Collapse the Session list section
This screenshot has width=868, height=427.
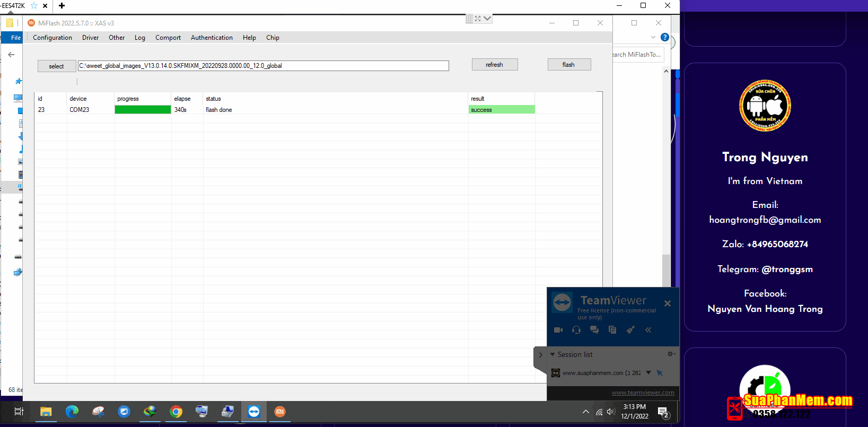click(x=553, y=354)
